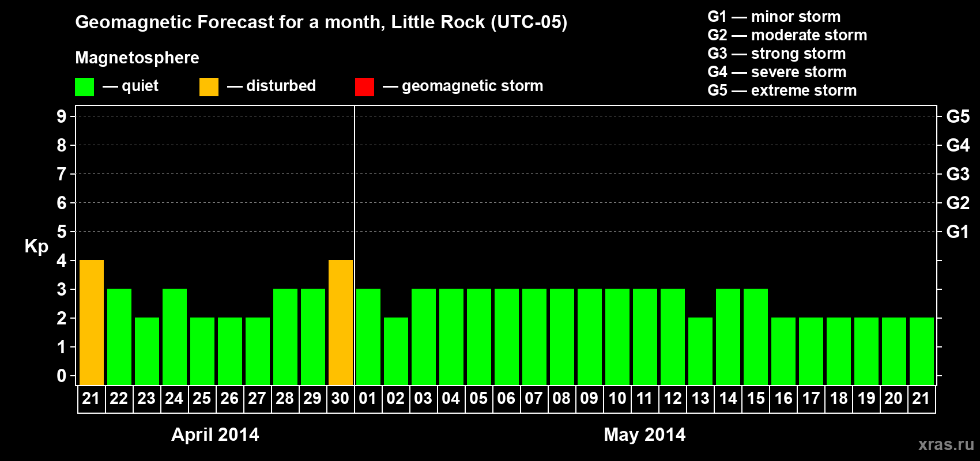Click the G5 right axis label
This screenshot has width=980, height=461.
pyautogui.click(x=958, y=116)
